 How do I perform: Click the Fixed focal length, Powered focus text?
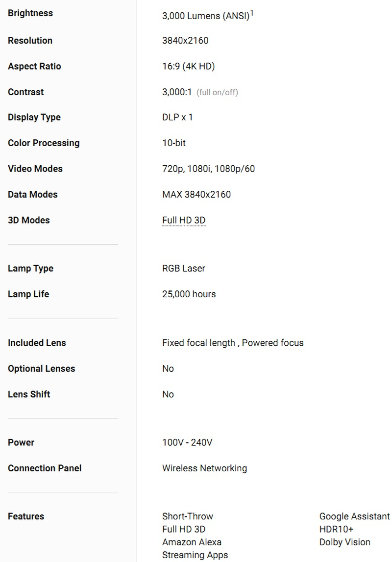(x=233, y=343)
